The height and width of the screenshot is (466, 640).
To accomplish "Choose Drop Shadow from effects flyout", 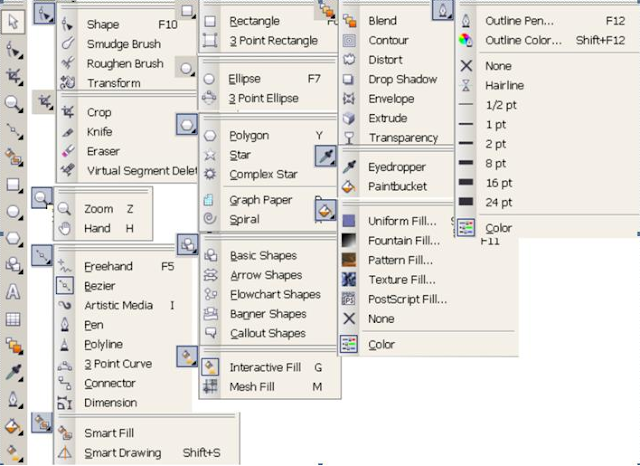I will point(402,79).
